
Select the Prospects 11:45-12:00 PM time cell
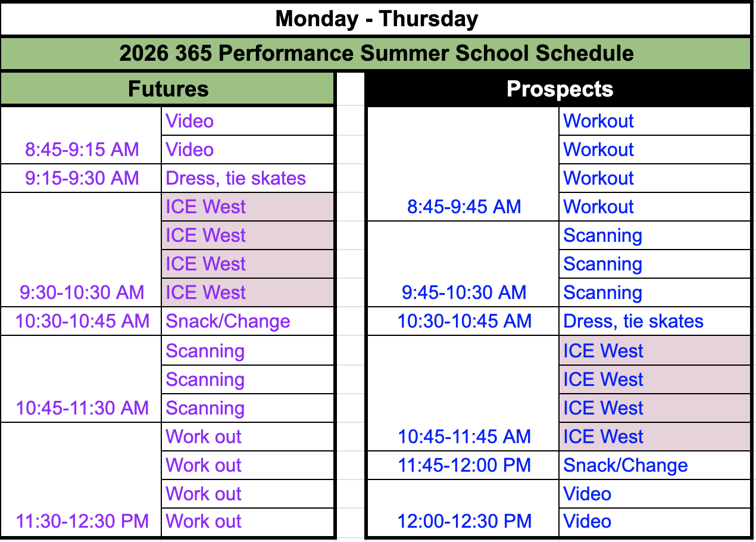(x=464, y=465)
